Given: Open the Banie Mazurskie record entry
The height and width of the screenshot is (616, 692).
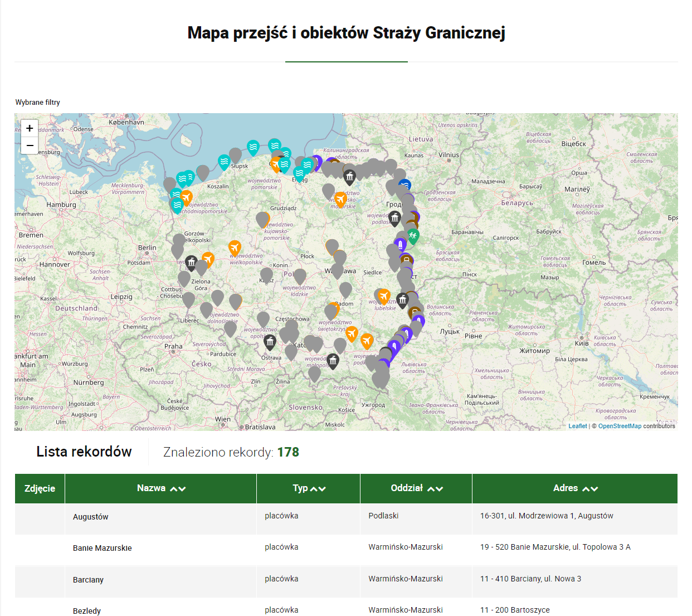Looking at the screenshot, I should pyautogui.click(x=103, y=548).
